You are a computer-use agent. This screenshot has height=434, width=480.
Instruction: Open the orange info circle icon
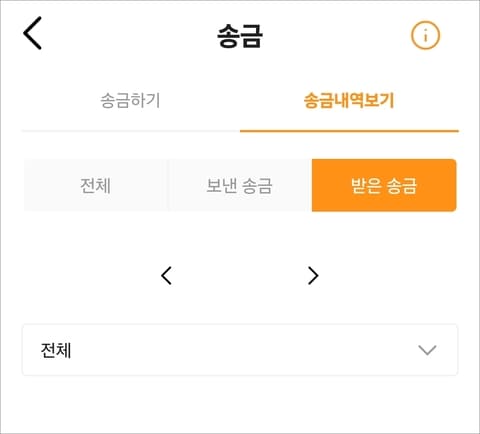click(x=425, y=35)
